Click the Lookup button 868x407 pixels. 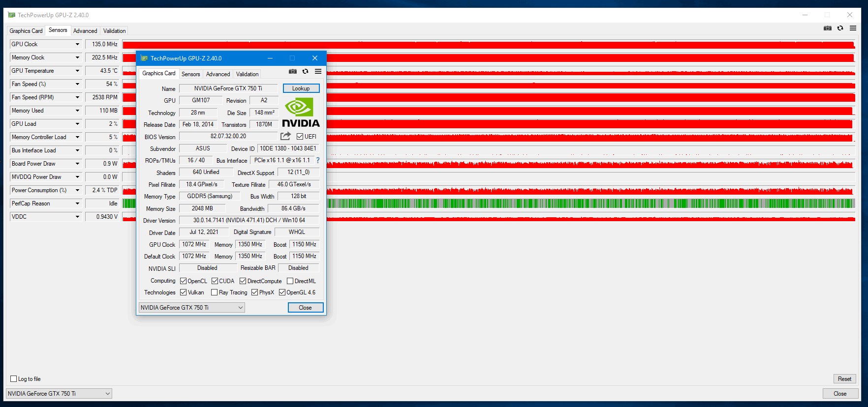[301, 88]
